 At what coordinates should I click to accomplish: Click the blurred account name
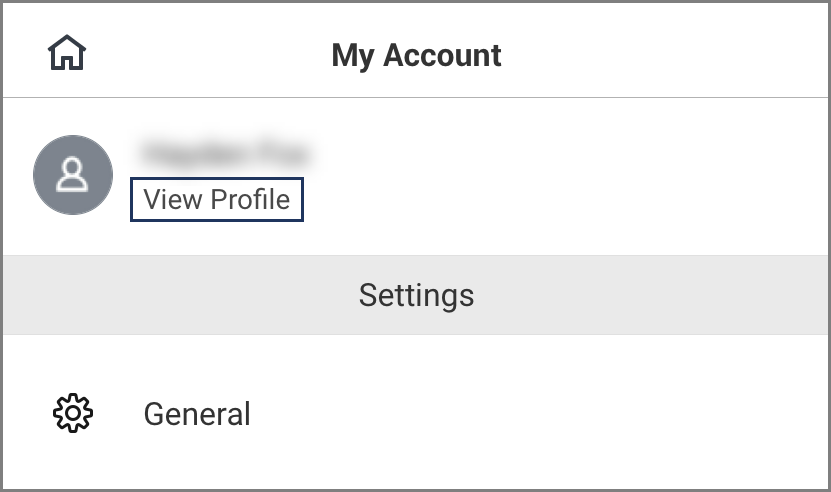(224, 153)
